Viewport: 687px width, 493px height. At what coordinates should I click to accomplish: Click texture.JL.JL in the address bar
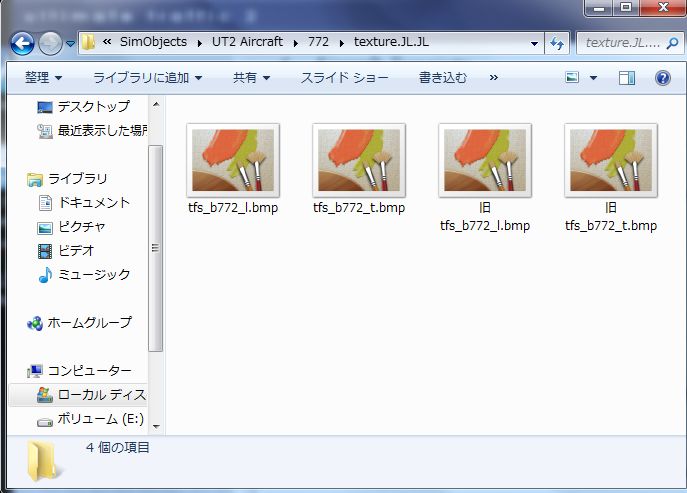(391, 42)
